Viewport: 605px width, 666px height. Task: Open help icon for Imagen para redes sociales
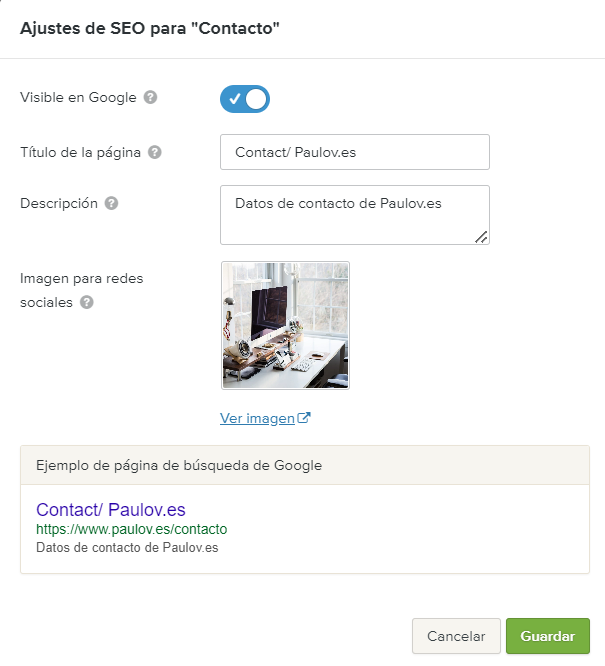(87, 302)
